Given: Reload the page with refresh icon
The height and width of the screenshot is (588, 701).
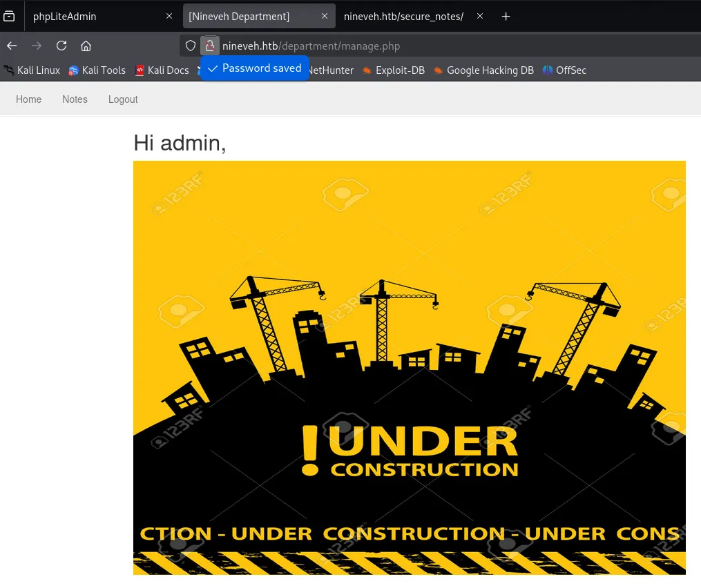Looking at the screenshot, I should click(61, 46).
